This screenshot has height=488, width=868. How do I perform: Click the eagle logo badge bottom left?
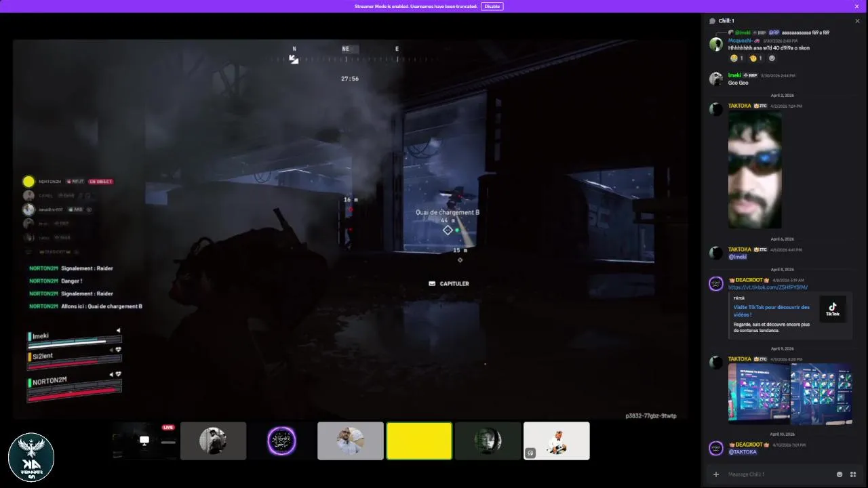coord(31,457)
